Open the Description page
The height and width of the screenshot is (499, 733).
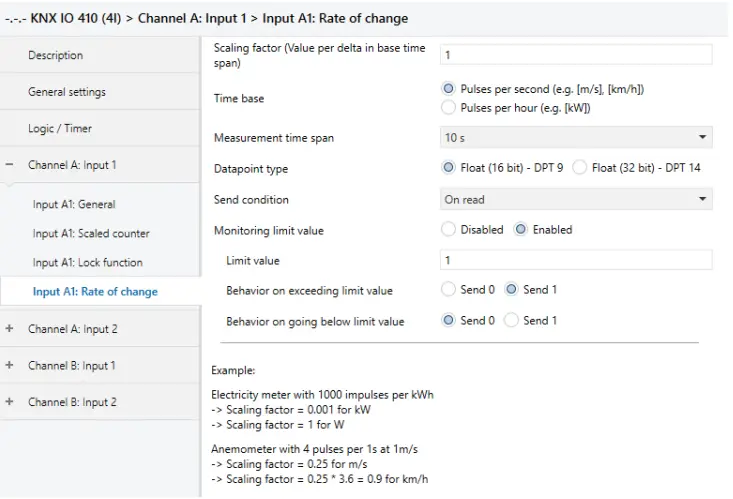(56, 55)
